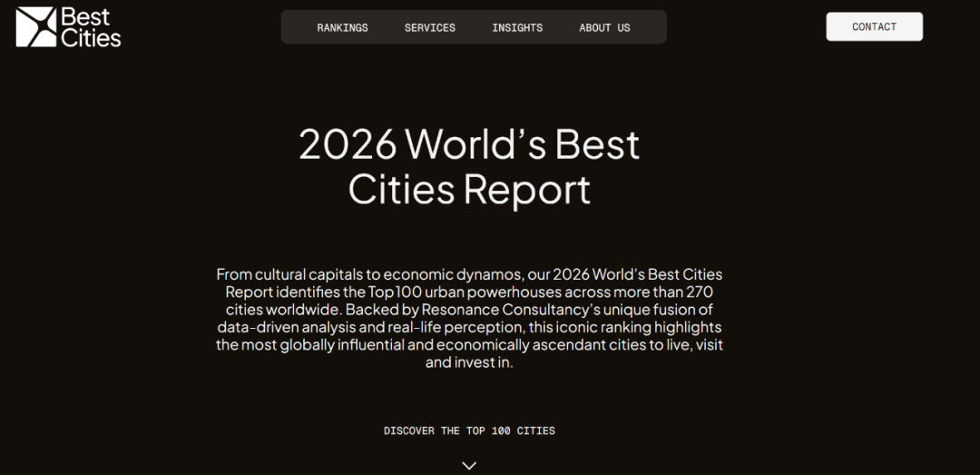980x475 pixels.
Task: Click "2026" in the main headline
Action: pos(348,144)
